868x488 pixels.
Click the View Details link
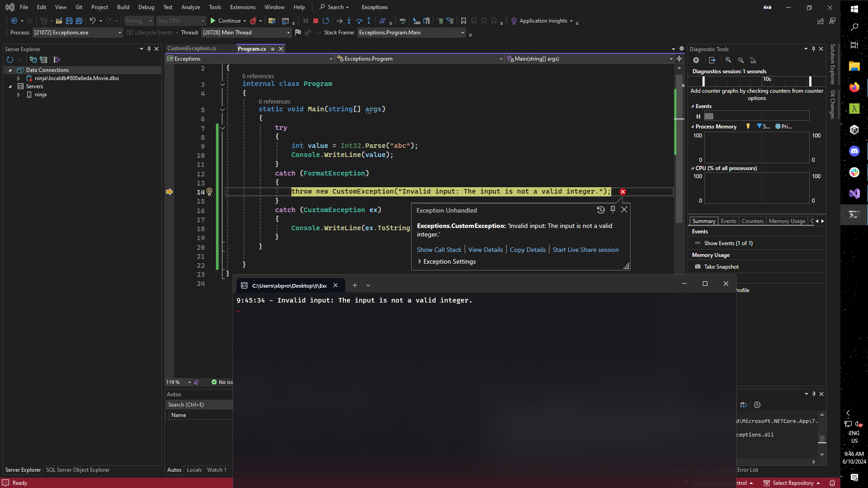[485, 250]
